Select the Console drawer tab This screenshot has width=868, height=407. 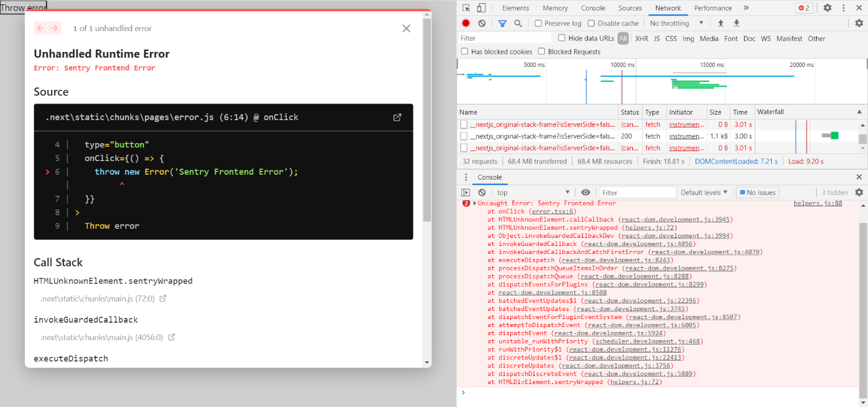[489, 177]
